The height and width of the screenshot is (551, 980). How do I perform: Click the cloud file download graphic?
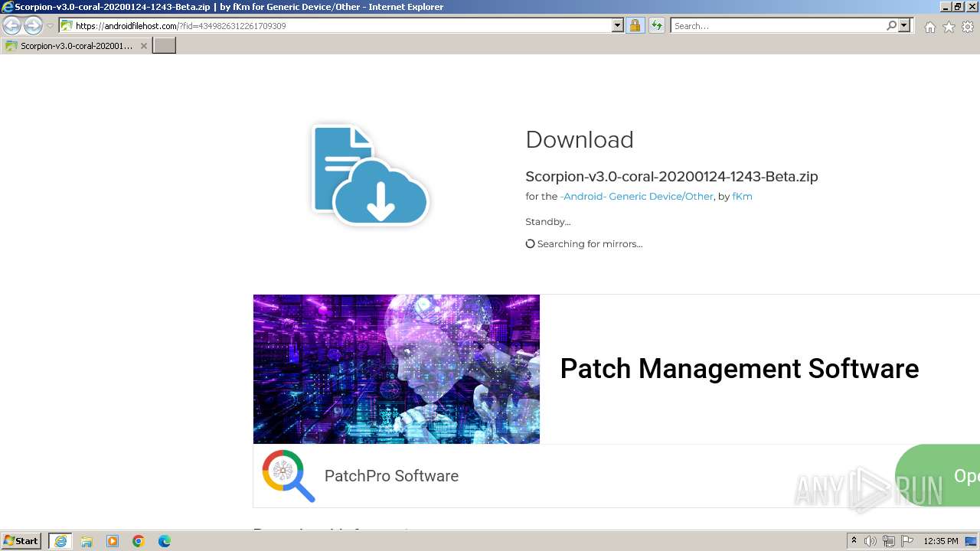(370, 174)
